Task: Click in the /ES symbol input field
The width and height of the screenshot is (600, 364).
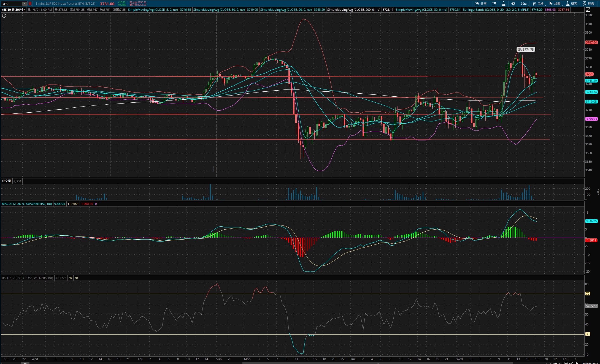Action: (x=12, y=4)
